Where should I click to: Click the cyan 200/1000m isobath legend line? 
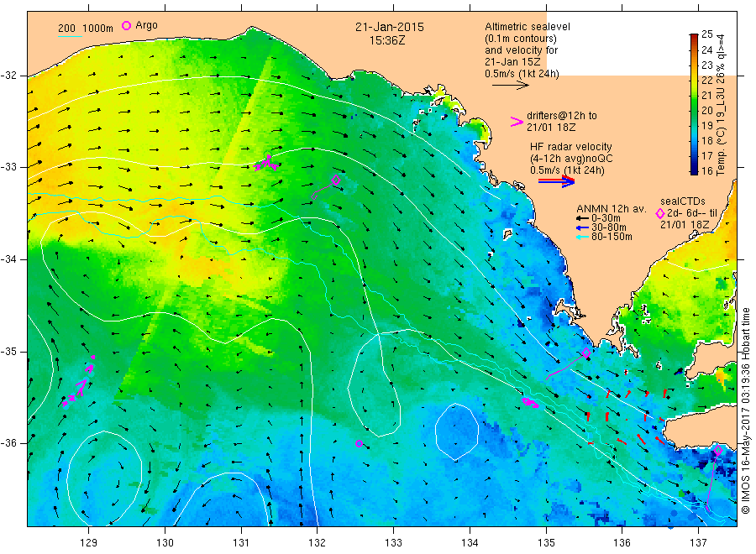[70, 36]
